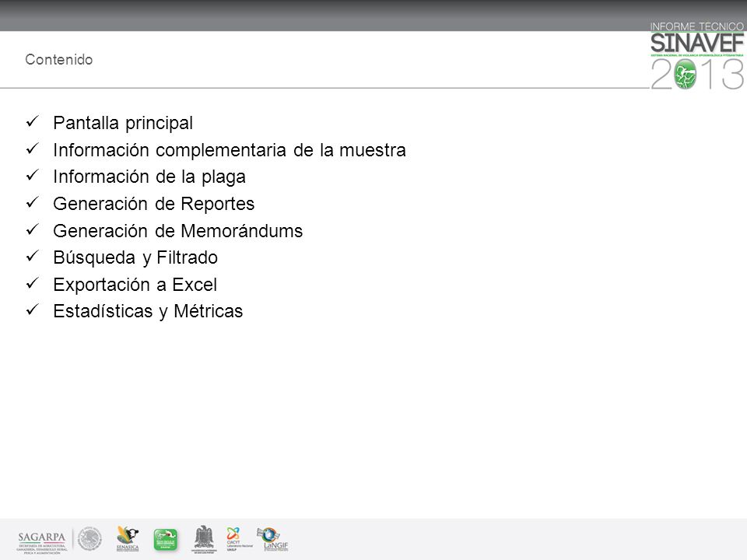Click the LaNGIF globe logo
This screenshot has width=747, height=560.
coord(273,539)
